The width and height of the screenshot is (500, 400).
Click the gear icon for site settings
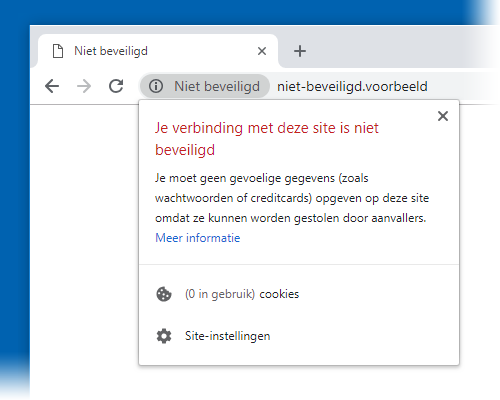tap(164, 336)
